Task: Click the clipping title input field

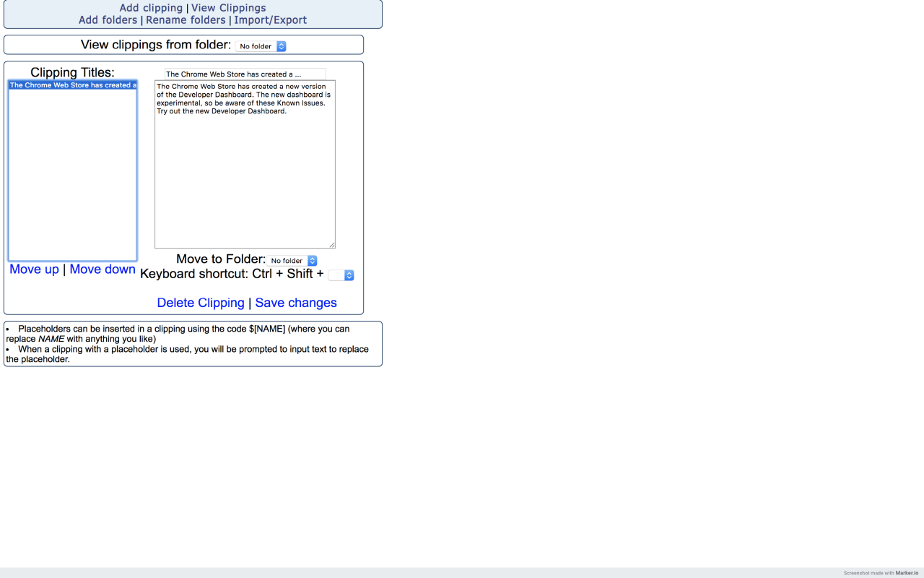Action: 245,74
